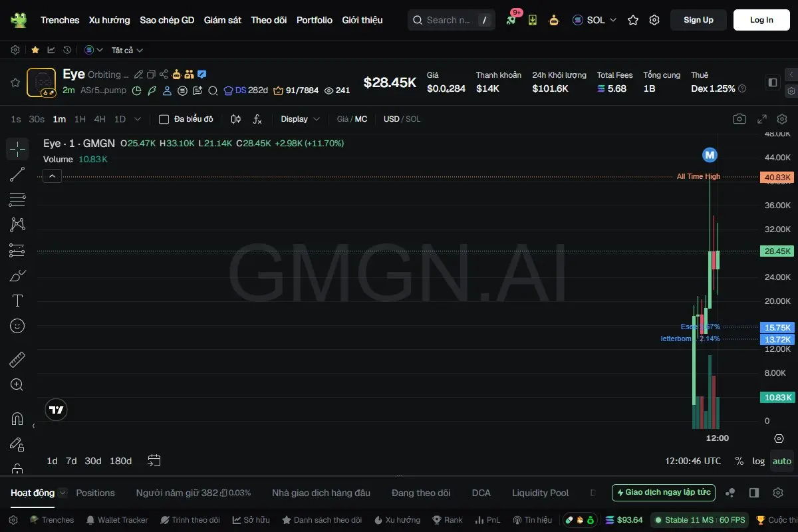Viewport: 798px width, 532px height.
Task: Open the Tất cả filter dropdown
Action: click(127, 50)
